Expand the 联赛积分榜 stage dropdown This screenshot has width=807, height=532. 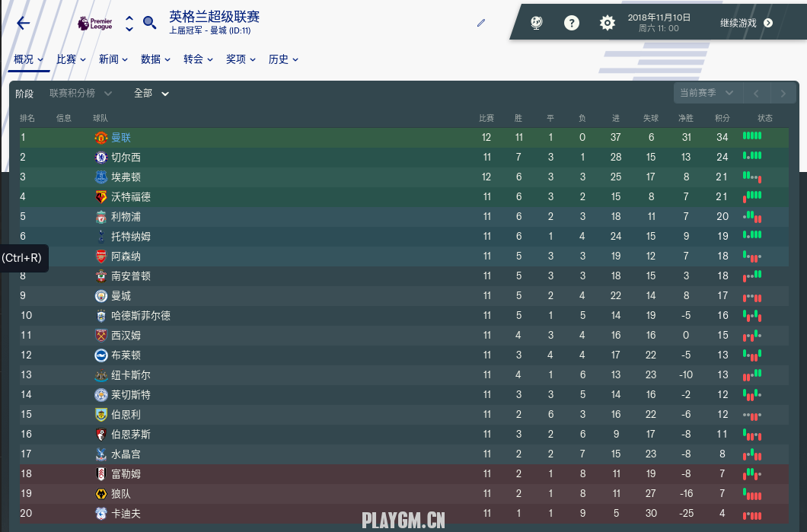pyautogui.click(x=81, y=93)
